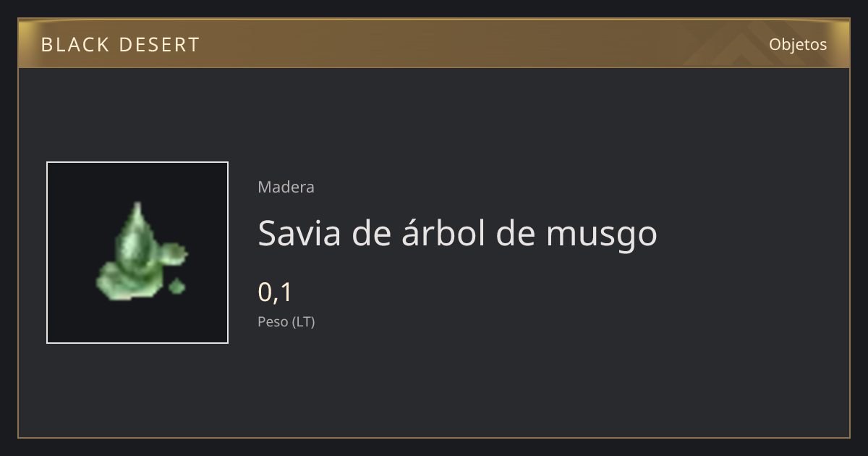The width and height of the screenshot is (868, 456).
Task: Go to the BLACK DESERT home title
Action: coord(120,45)
